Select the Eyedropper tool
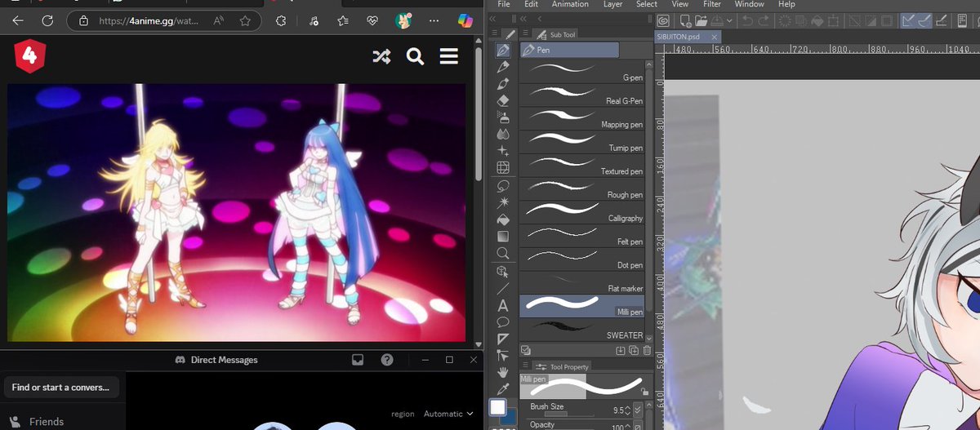Viewport: 980px width, 430px height. point(503,389)
